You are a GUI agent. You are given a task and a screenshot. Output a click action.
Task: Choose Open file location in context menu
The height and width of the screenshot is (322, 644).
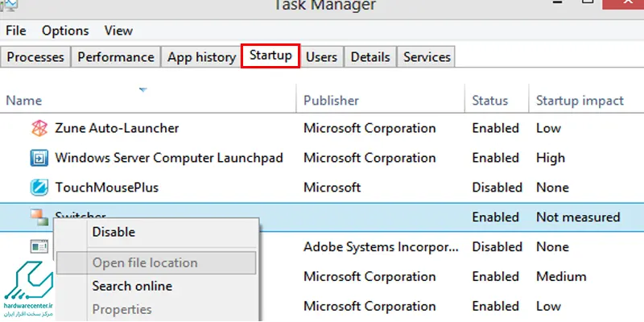pyautogui.click(x=156, y=263)
